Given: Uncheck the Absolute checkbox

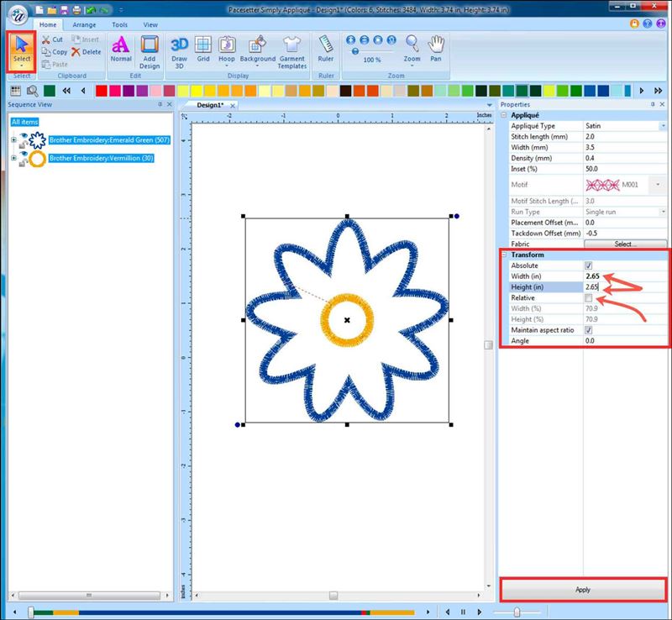Looking at the screenshot, I should coord(589,265).
